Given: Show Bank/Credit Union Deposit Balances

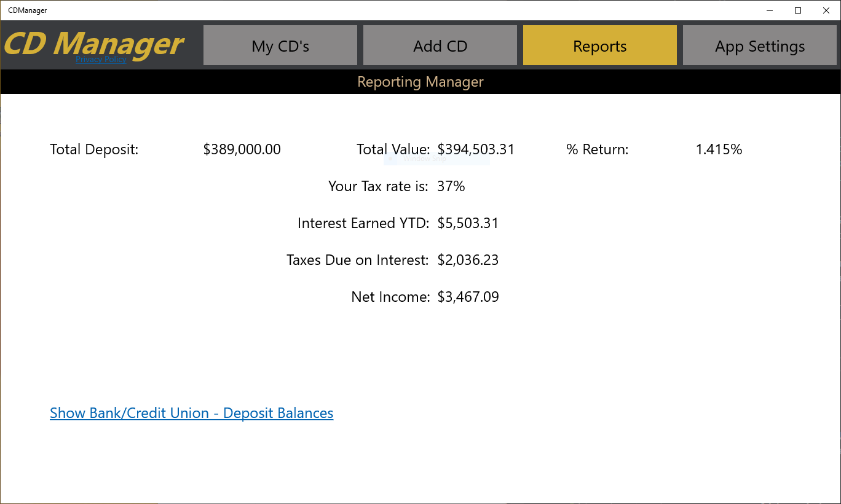Looking at the screenshot, I should click(x=191, y=412).
